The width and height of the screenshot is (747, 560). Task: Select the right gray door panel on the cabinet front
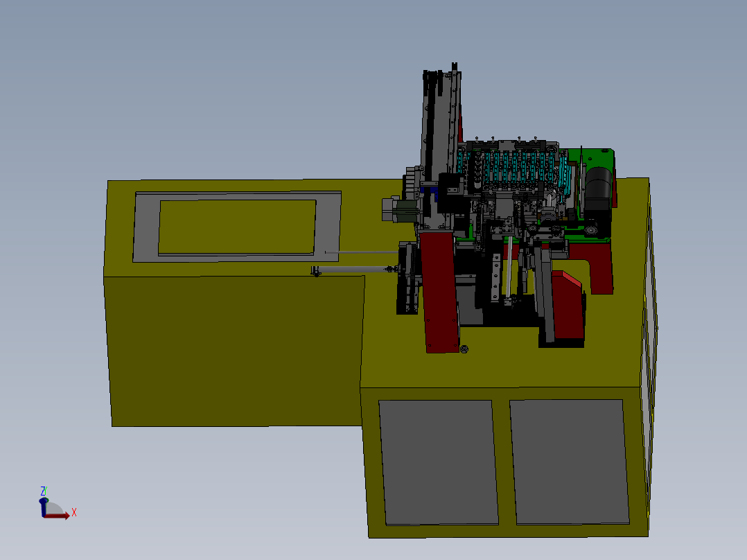point(570,462)
